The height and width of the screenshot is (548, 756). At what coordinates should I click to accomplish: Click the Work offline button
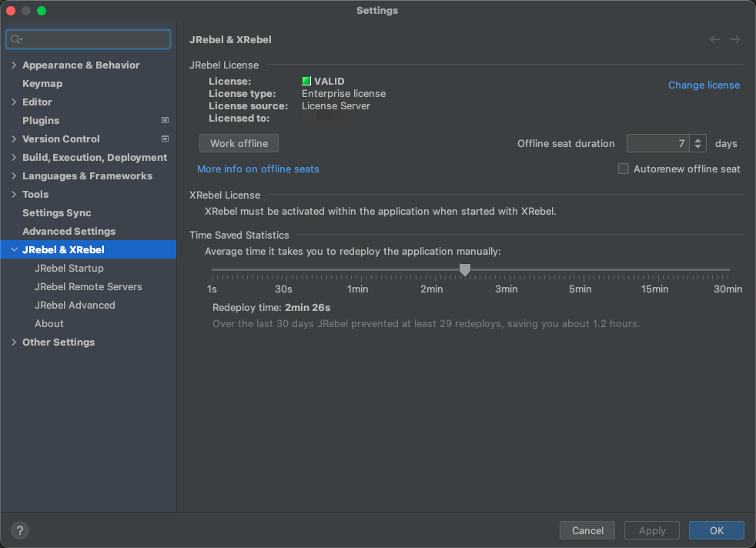[x=239, y=143]
